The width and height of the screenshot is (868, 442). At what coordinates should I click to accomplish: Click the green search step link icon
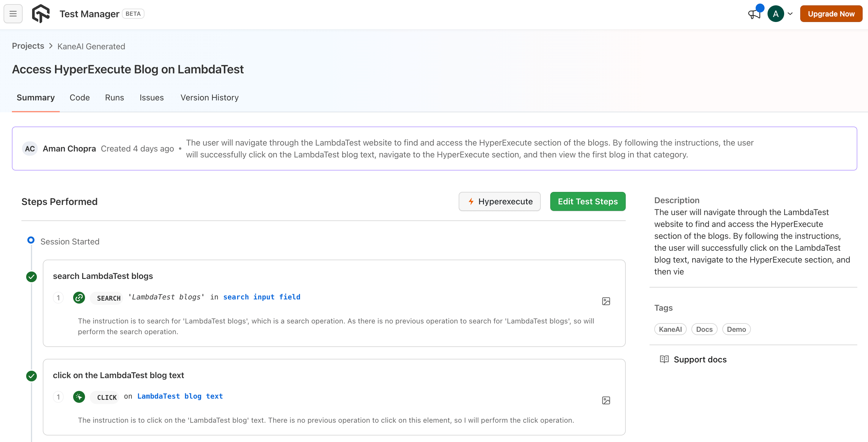coord(79,298)
